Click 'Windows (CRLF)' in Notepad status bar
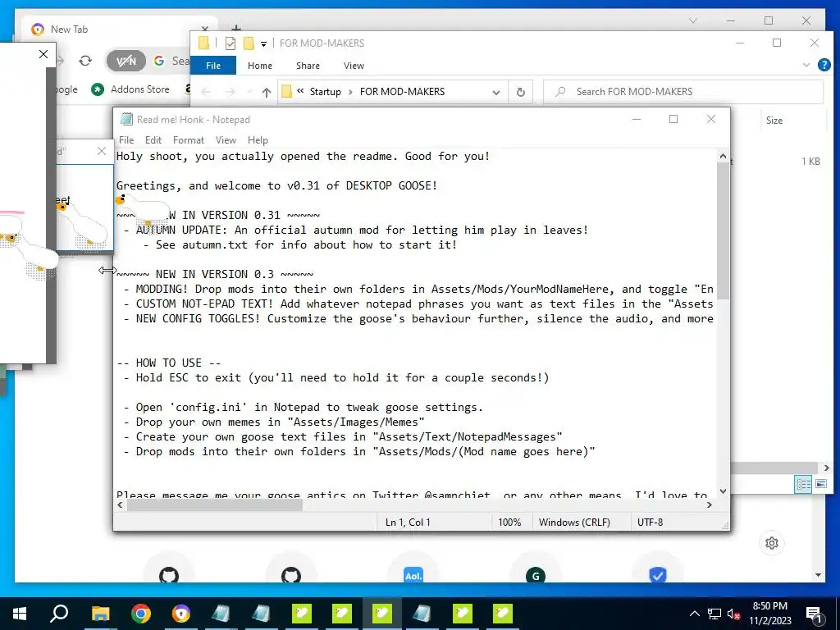Screen dimensions: 840x630 574,523
